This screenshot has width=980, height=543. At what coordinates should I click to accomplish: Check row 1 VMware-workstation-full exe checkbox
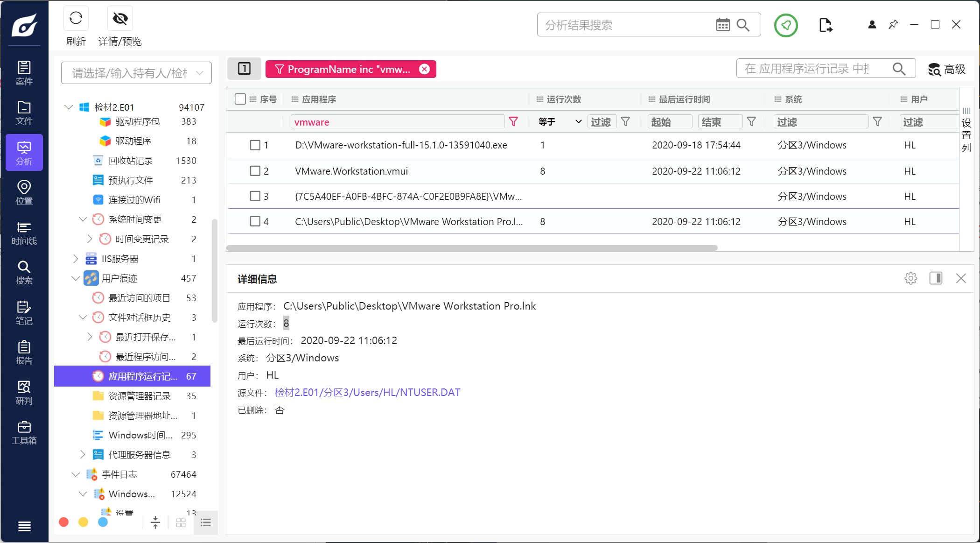tap(255, 145)
